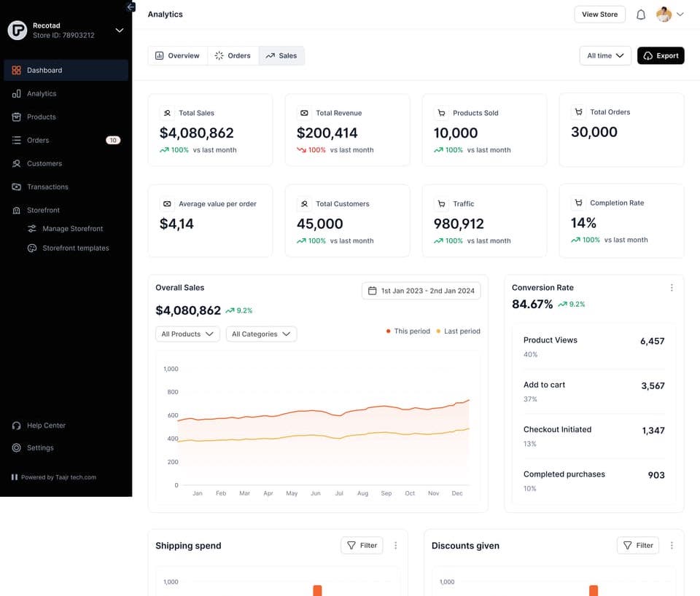The width and height of the screenshot is (700, 596).
Task: Switch to the Sales tab
Action: tap(281, 56)
